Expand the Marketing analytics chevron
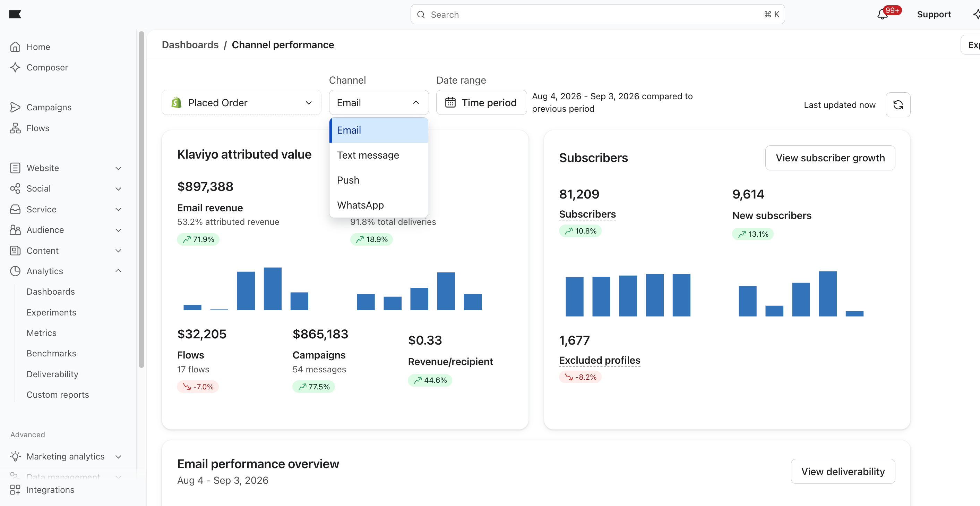 click(118, 457)
